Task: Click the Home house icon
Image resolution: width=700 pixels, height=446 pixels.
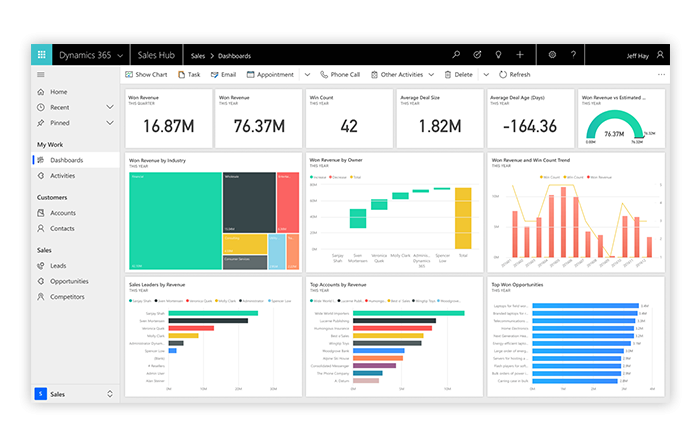Action: click(x=41, y=92)
